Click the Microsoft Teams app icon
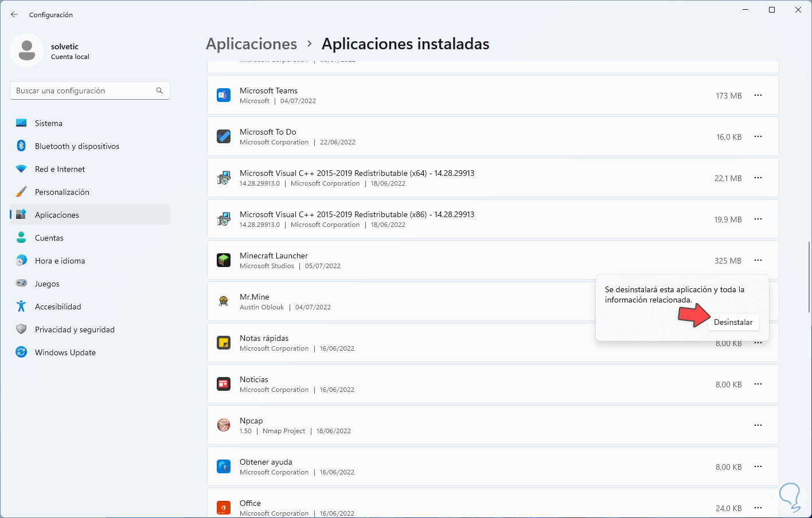The image size is (812, 518). [x=224, y=95]
